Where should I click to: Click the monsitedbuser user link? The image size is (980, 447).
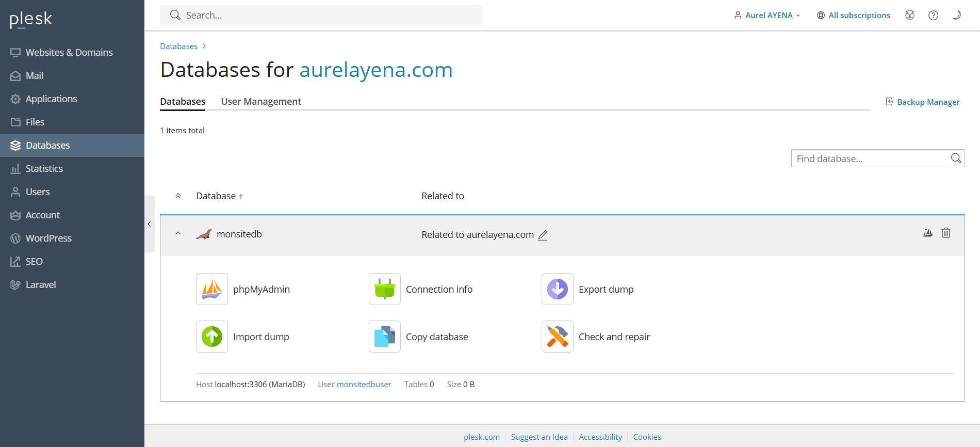coord(364,385)
